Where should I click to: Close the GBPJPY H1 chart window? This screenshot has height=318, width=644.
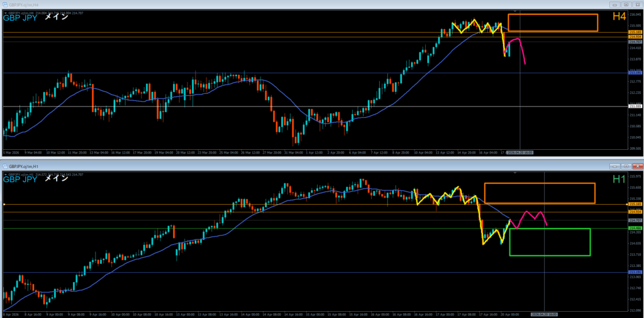[x=636, y=166]
